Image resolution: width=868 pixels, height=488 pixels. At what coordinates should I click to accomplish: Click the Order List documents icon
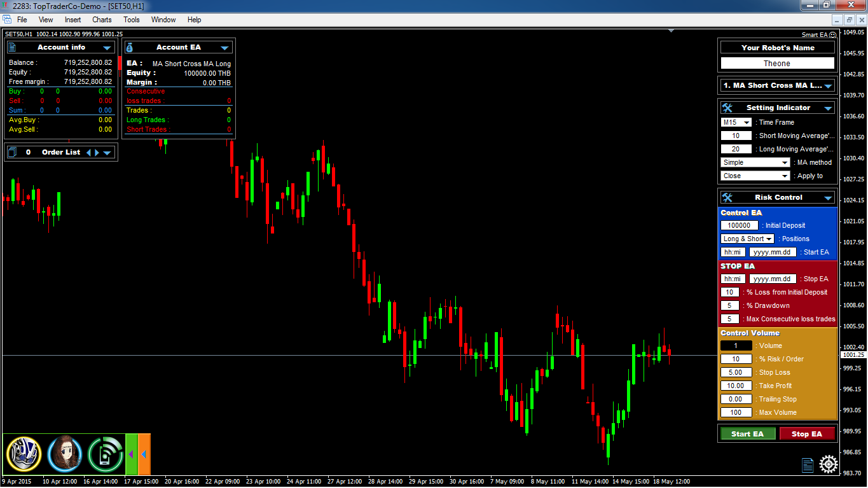coord(12,152)
